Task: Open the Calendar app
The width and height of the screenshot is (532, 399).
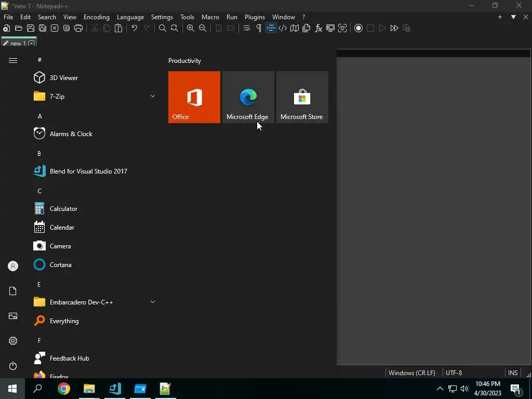Action: click(x=95, y=228)
